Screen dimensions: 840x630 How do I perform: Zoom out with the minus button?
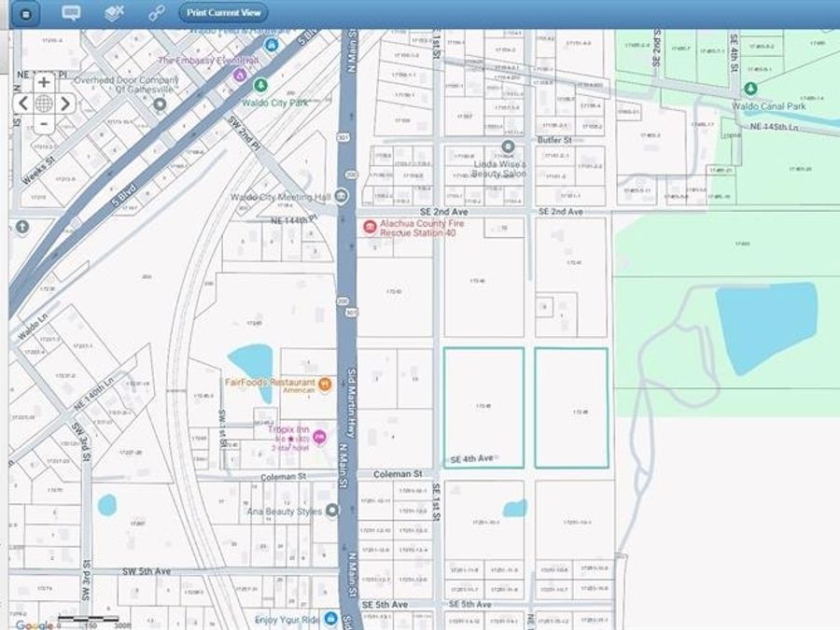point(44,123)
